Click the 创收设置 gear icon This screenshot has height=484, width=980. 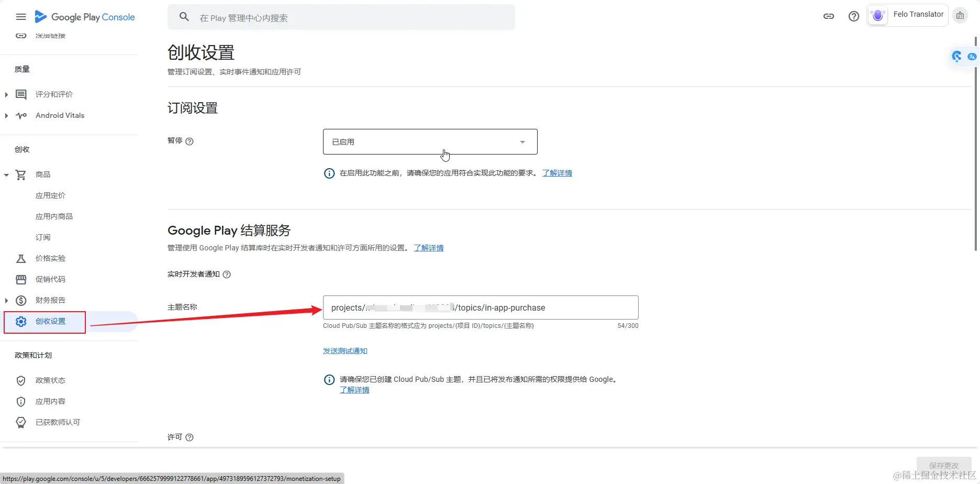tap(21, 322)
